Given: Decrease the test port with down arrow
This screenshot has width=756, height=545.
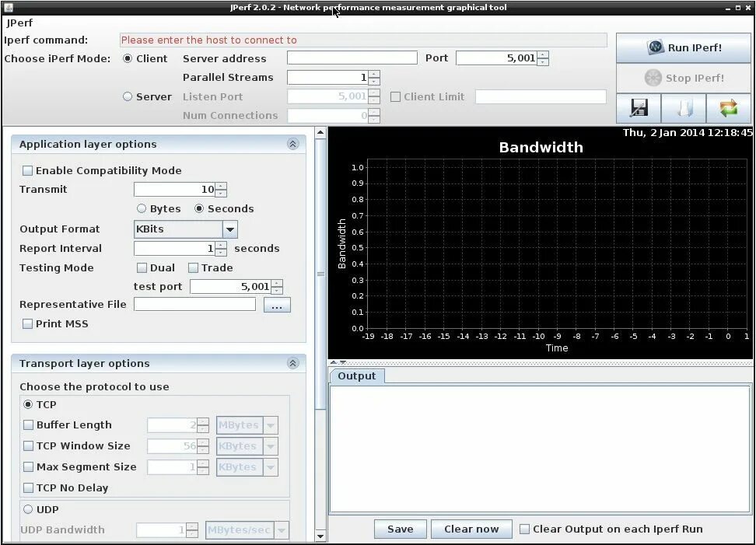Looking at the screenshot, I should pos(277,290).
